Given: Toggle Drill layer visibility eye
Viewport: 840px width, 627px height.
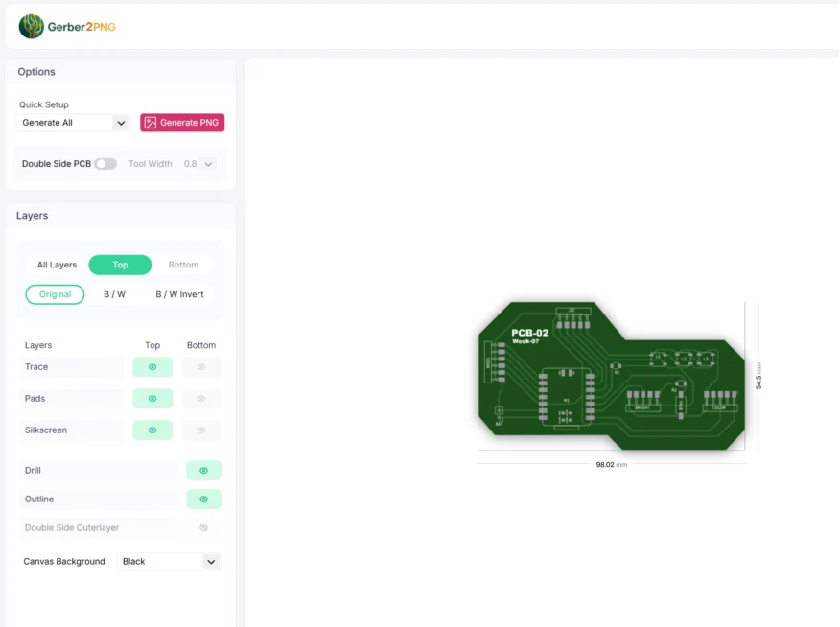Looking at the screenshot, I should coord(203,470).
